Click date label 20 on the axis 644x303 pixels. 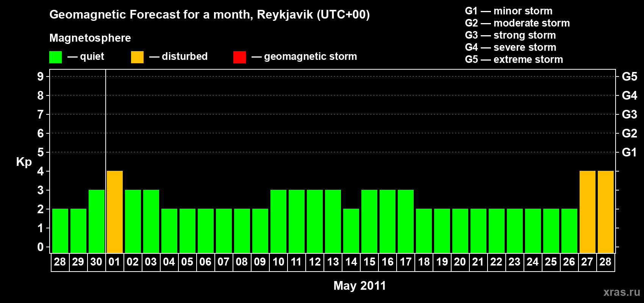click(x=460, y=262)
